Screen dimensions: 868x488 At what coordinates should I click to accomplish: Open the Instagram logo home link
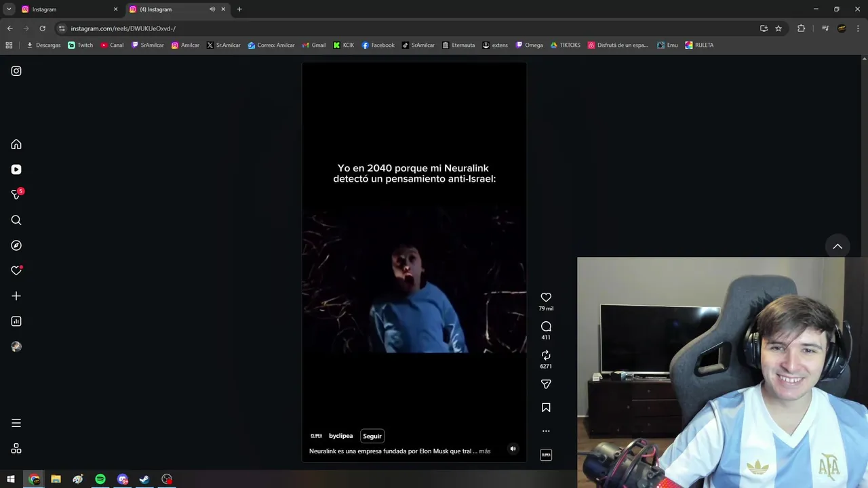(x=16, y=71)
